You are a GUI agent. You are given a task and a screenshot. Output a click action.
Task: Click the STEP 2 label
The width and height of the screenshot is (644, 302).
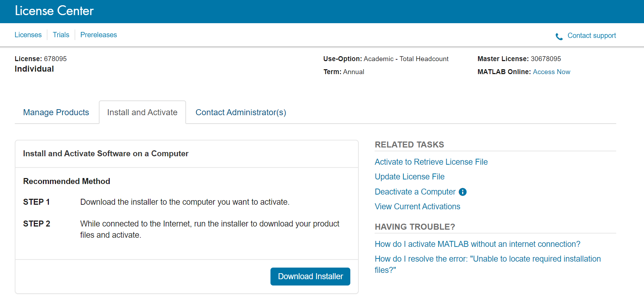tap(37, 224)
